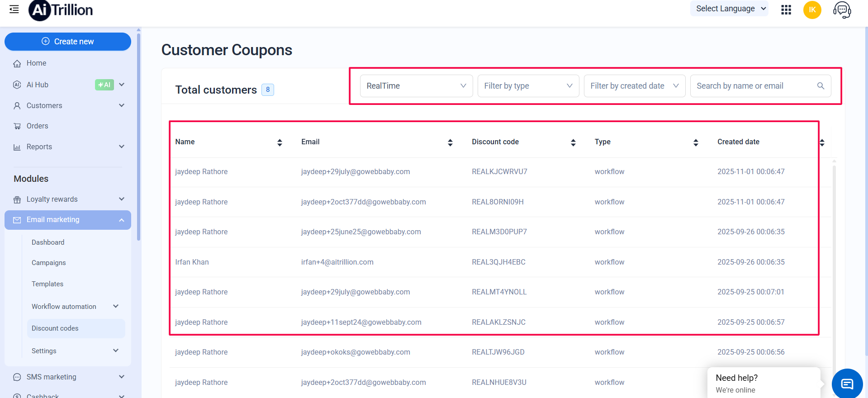Sort table by Type column arrows
Screen dimensions: 868x398
tap(696, 142)
